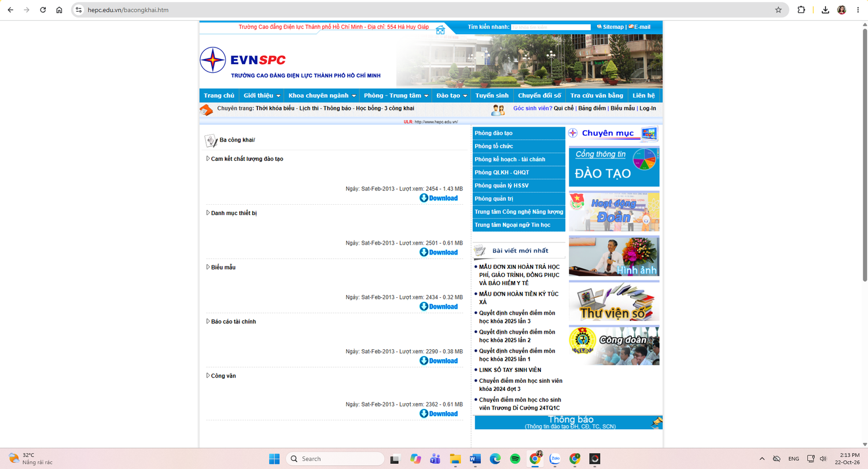The image size is (868, 469).
Task: Expand the Giới thiệu dropdown menu
Action: tap(262, 95)
